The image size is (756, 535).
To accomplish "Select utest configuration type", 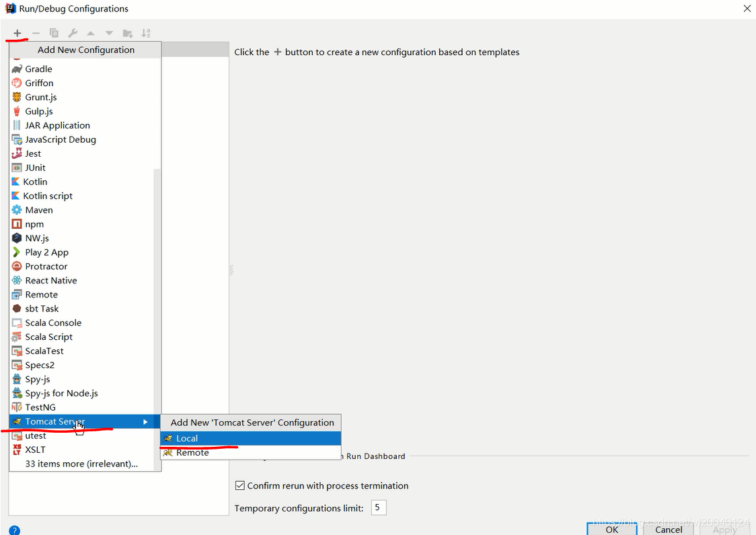I will pyautogui.click(x=82, y=435).
